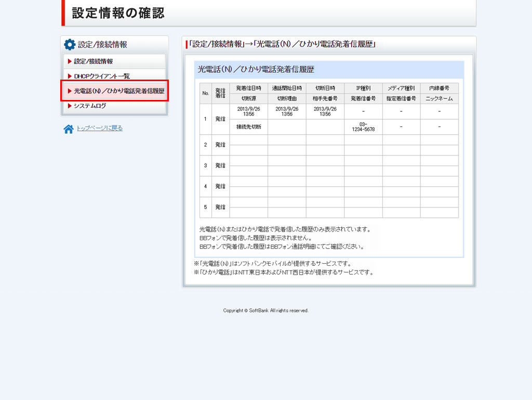This screenshot has width=532, height=400.
Task: Click the IP種別 column header
Action: (x=363, y=88)
